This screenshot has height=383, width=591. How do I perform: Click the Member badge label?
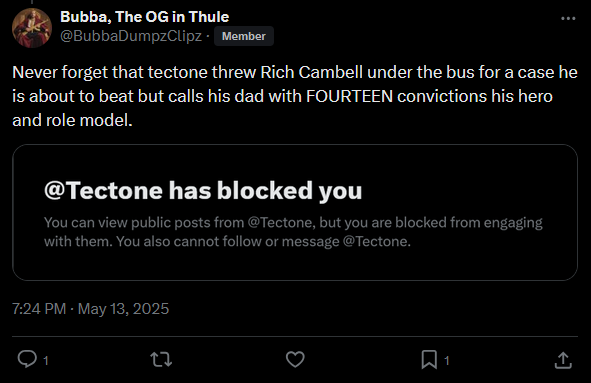coord(243,36)
